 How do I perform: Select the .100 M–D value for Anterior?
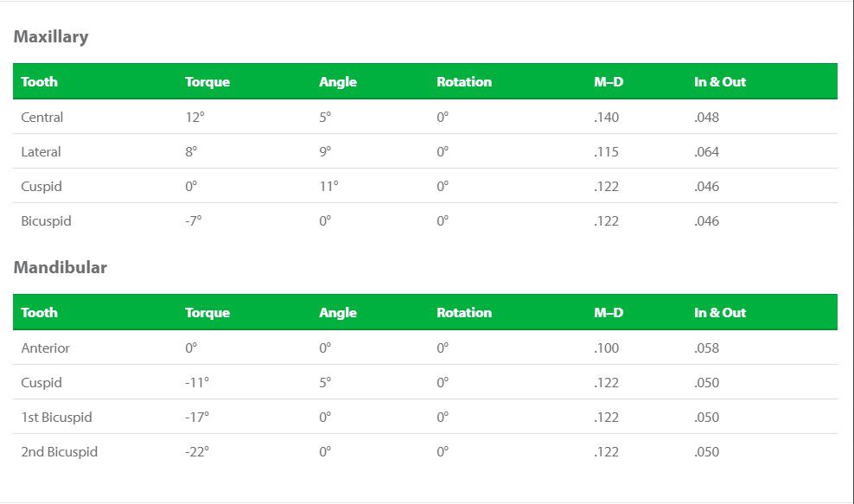[x=606, y=348]
